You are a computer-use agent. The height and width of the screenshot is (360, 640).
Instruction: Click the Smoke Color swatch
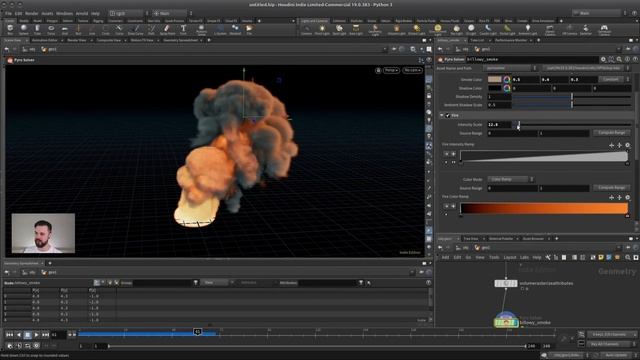coord(494,79)
